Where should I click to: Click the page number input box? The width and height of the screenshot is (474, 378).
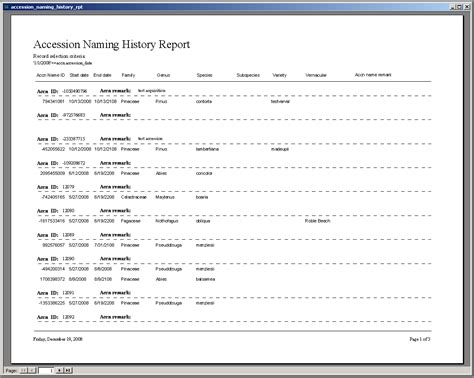[x=46, y=370]
